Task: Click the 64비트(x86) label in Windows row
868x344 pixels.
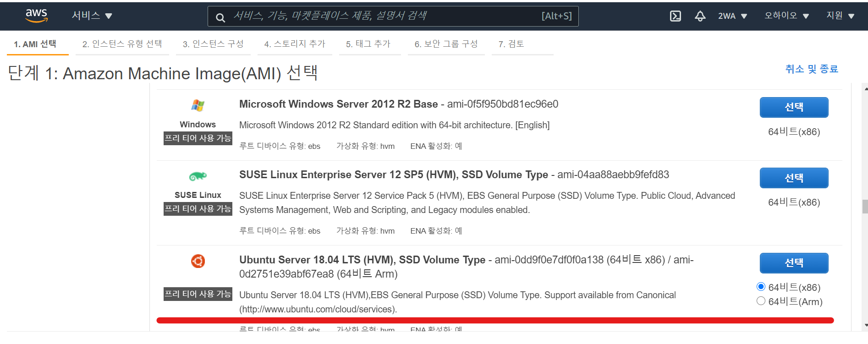Action: 794,132
